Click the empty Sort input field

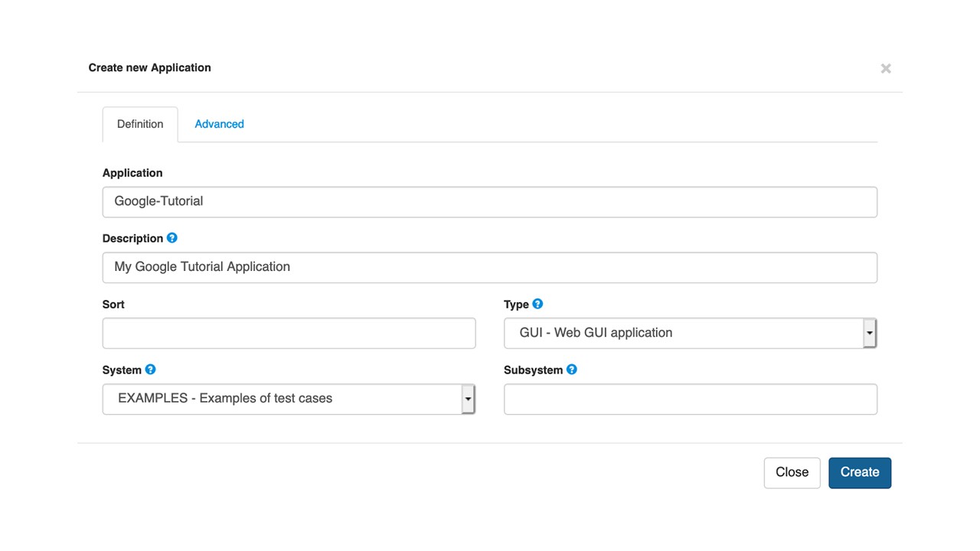coord(289,334)
